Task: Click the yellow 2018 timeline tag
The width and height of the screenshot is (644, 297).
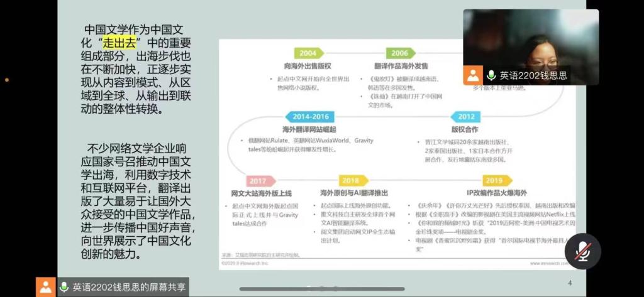Action: [350, 181]
